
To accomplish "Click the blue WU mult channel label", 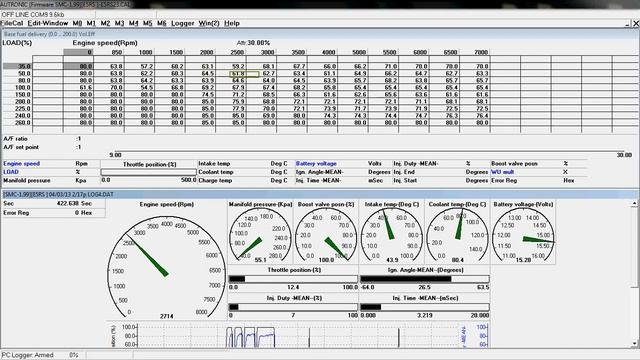I will coord(502,172).
